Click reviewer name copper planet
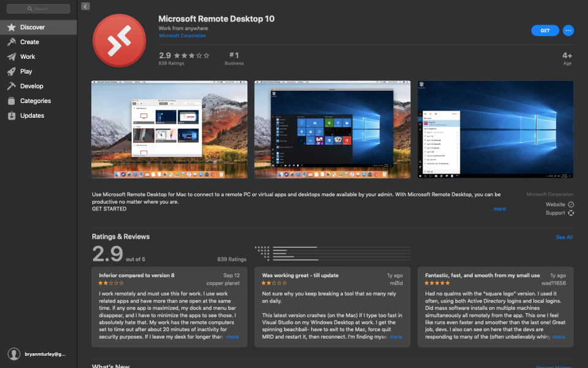The image size is (588, 368). coord(223,283)
